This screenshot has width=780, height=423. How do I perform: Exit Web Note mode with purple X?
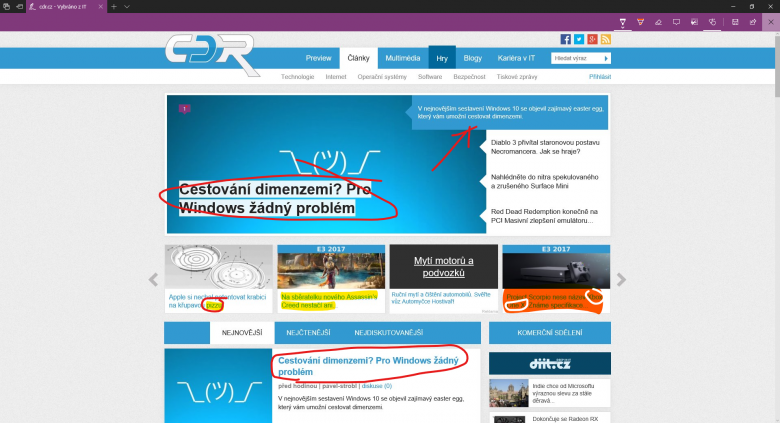pyautogui.click(x=771, y=22)
